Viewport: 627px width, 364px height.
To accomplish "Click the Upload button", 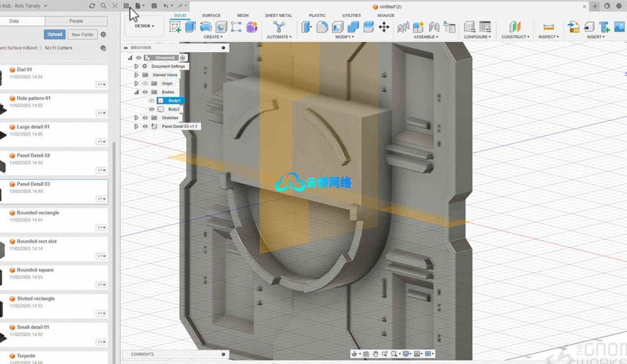I will (55, 34).
